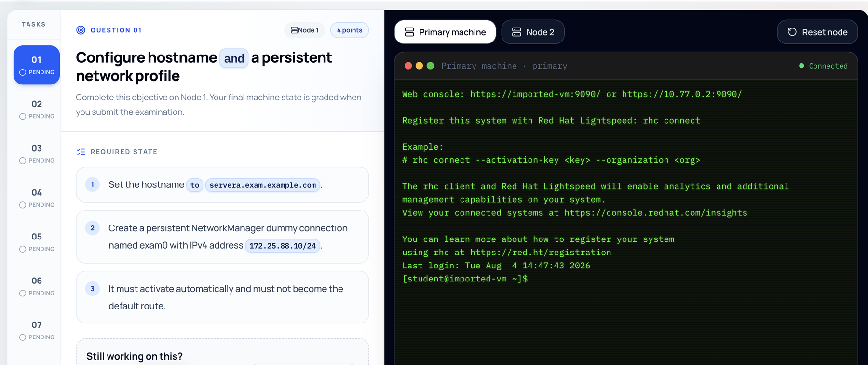The height and width of the screenshot is (365, 868).
Task: Open task 04 in the sidebar
Action: click(37, 198)
